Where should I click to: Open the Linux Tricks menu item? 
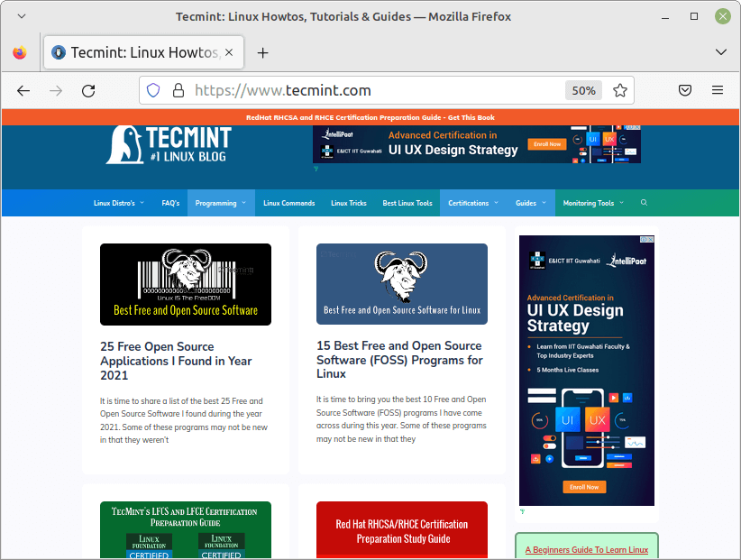point(349,203)
